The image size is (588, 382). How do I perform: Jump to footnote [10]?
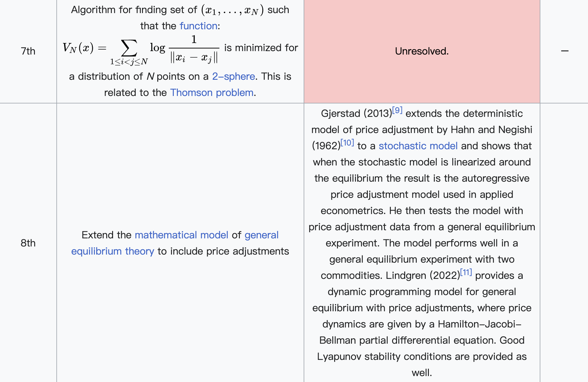[x=347, y=143]
